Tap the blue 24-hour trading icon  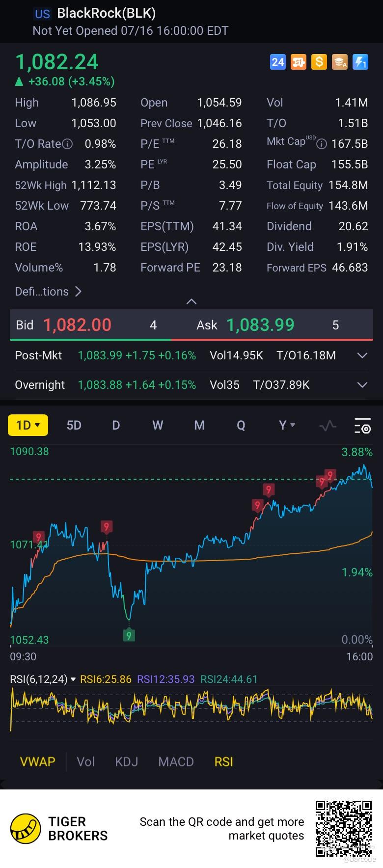click(x=278, y=62)
